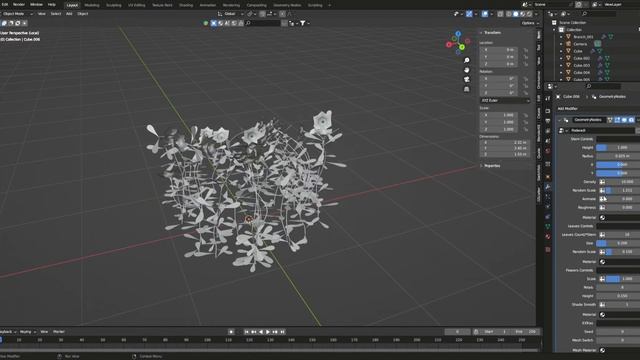Jump to timeline start frame
Viewport: 640px width, 360px height.
247,332
